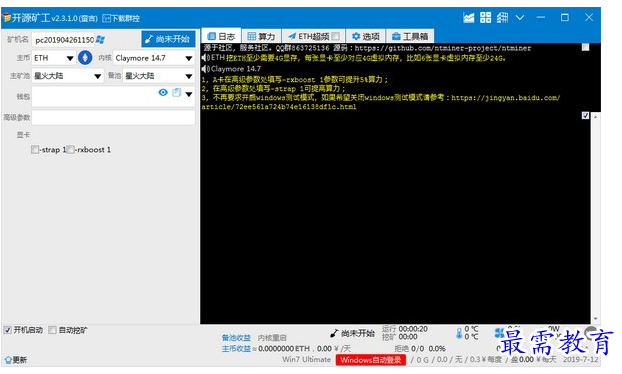Click the 更新 update button at bottom-left

15,360
